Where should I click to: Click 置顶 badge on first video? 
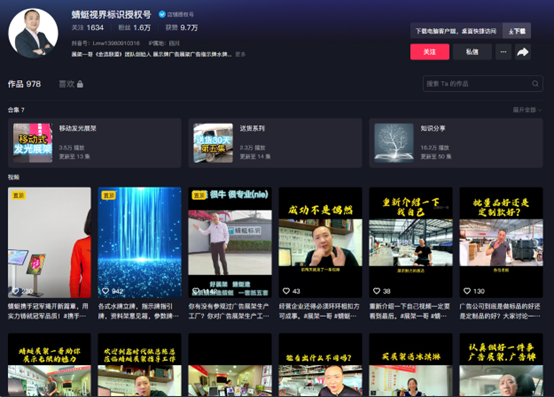(x=18, y=195)
